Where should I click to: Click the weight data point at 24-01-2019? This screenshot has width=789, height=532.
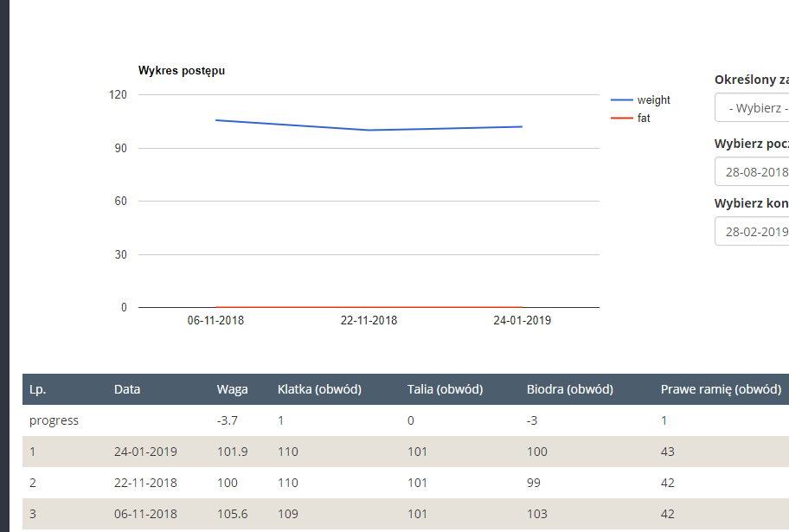click(x=522, y=126)
